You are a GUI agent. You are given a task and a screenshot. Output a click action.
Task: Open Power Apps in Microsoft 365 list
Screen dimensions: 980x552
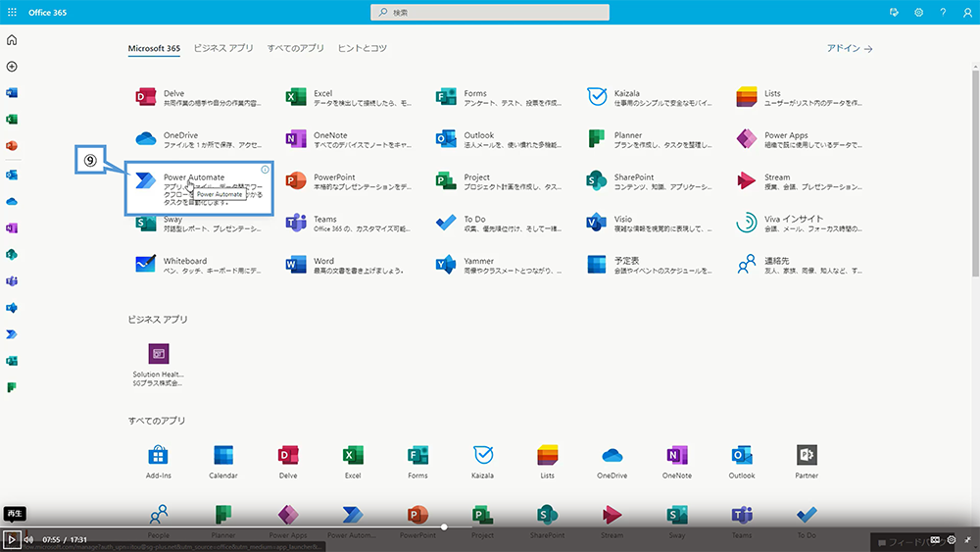800,139
